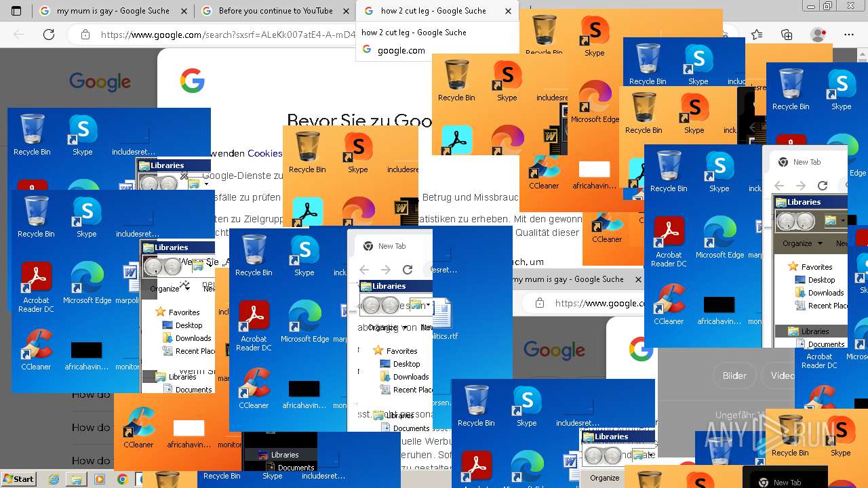868x488 pixels.
Task: Follow the 'Cookies' link in consent text
Action: (x=265, y=153)
